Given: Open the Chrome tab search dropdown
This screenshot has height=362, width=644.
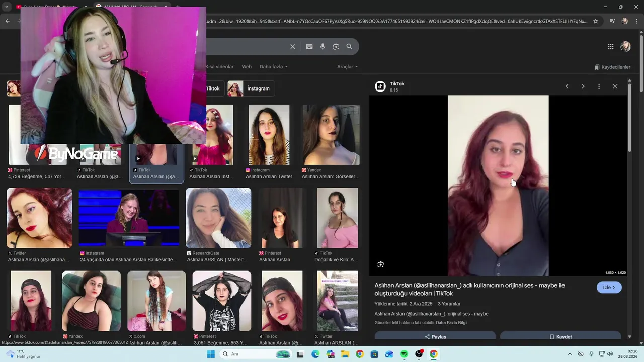Looking at the screenshot, I should click(7, 7).
